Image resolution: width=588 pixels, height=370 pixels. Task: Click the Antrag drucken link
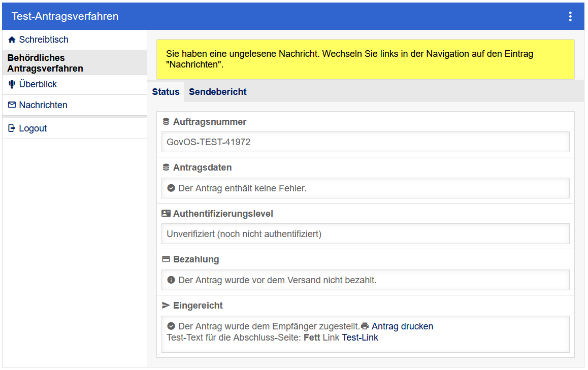coord(402,326)
